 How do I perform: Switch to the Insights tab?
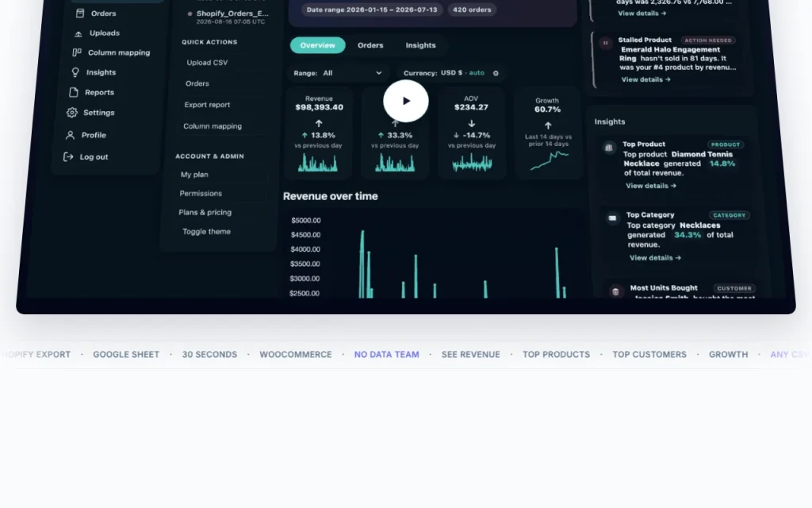click(420, 45)
